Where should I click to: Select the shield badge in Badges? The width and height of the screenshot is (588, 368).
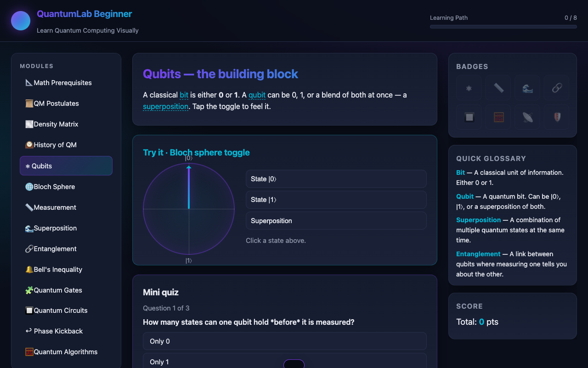(x=557, y=117)
